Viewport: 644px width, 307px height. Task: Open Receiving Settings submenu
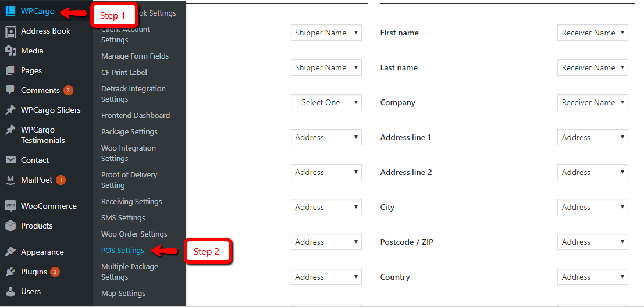pyautogui.click(x=131, y=202)
